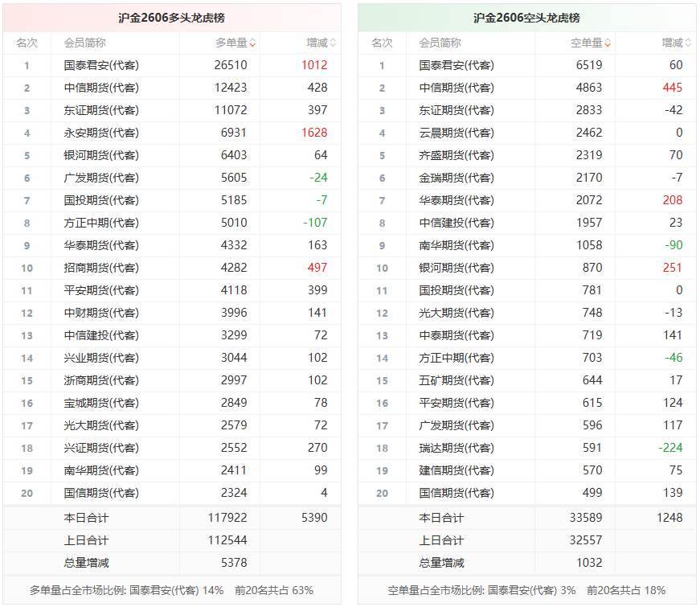Screen dimensions: 700x607
Task: Click 建信期货(代客) row name
Action: click(456, 470)
